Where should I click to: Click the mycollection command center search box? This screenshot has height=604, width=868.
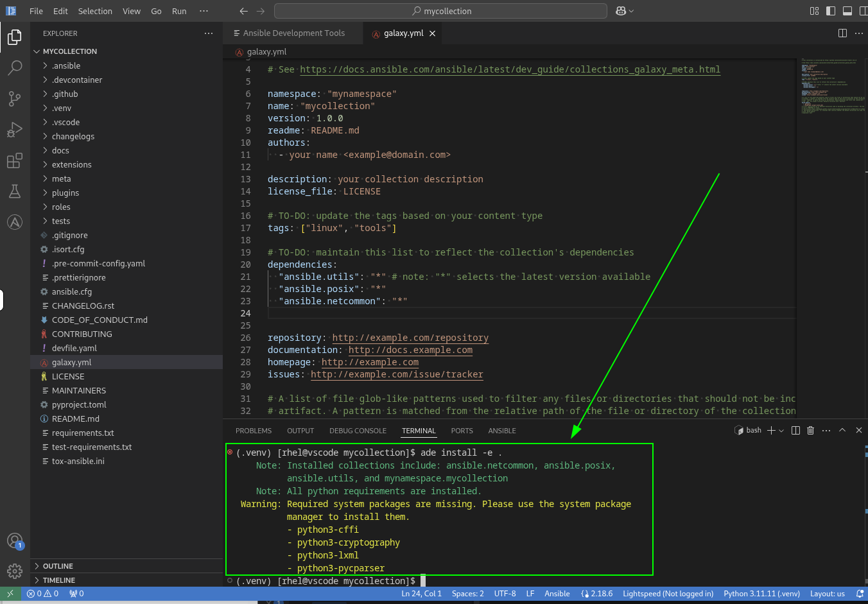pyautogui.click(x=440, y=11)
